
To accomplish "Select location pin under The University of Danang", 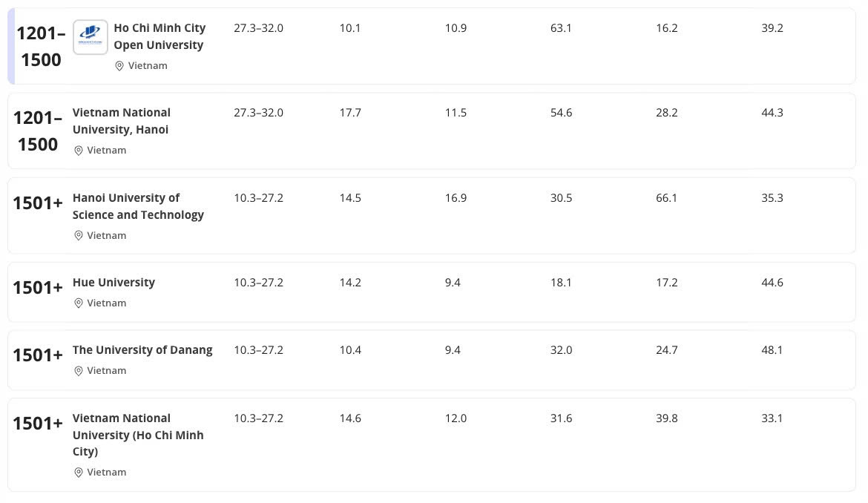I will 79,371.
